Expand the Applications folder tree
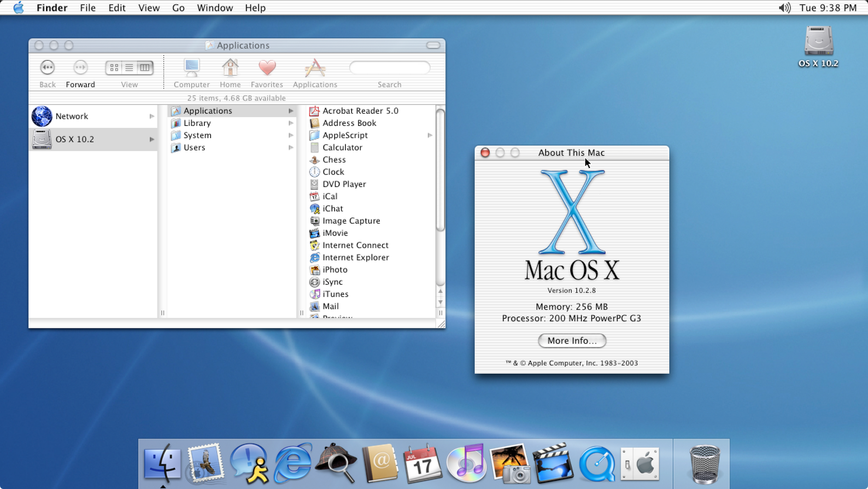Viewport: 868px width, 489px height. click(x=291, y=111)
